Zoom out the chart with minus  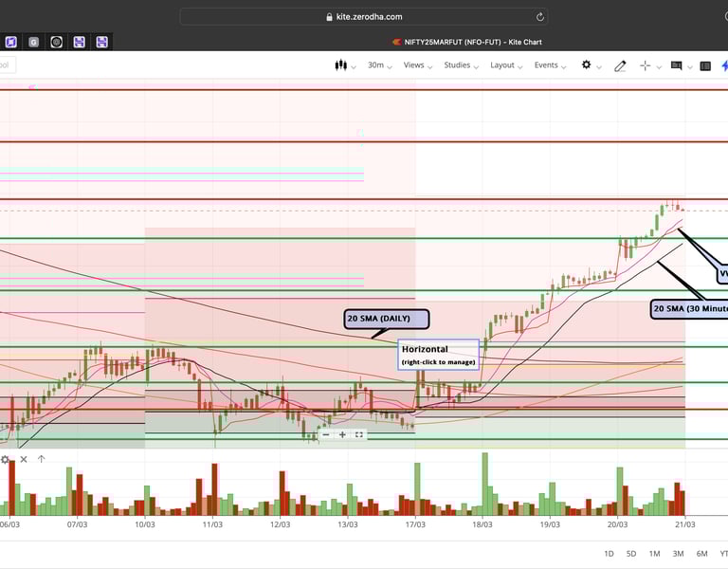tap(326, 434)
